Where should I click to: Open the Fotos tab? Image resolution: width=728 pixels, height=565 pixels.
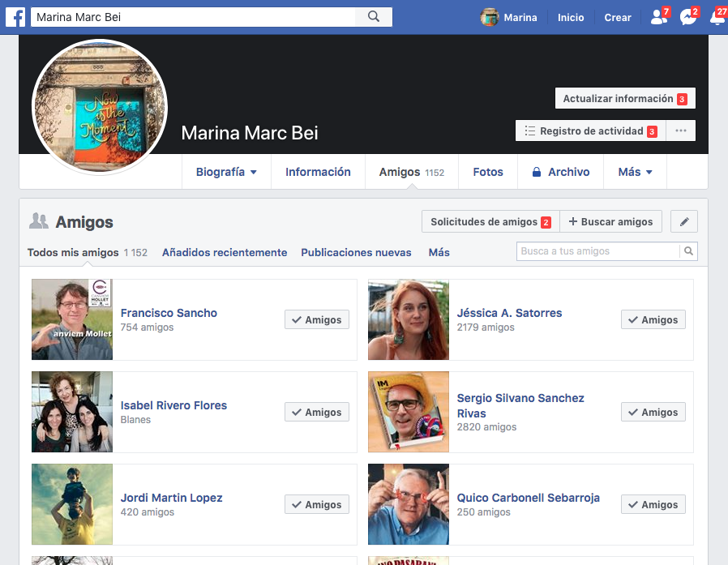point(488,172)
